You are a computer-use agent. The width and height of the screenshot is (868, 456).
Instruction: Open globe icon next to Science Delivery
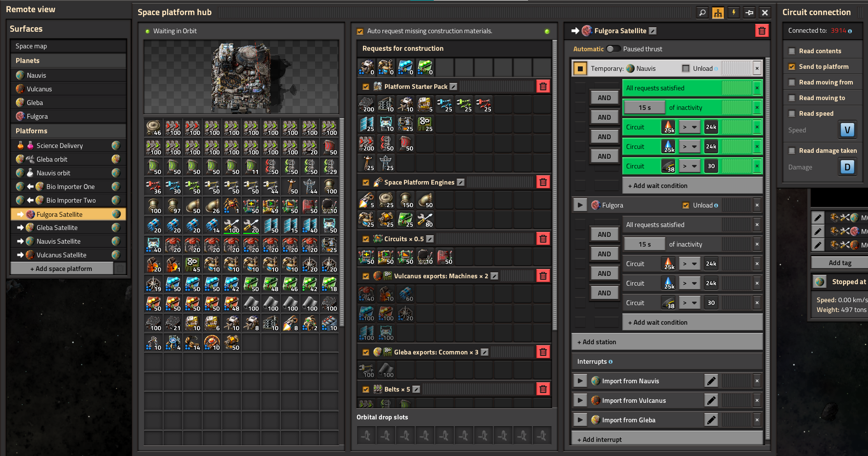116,145
